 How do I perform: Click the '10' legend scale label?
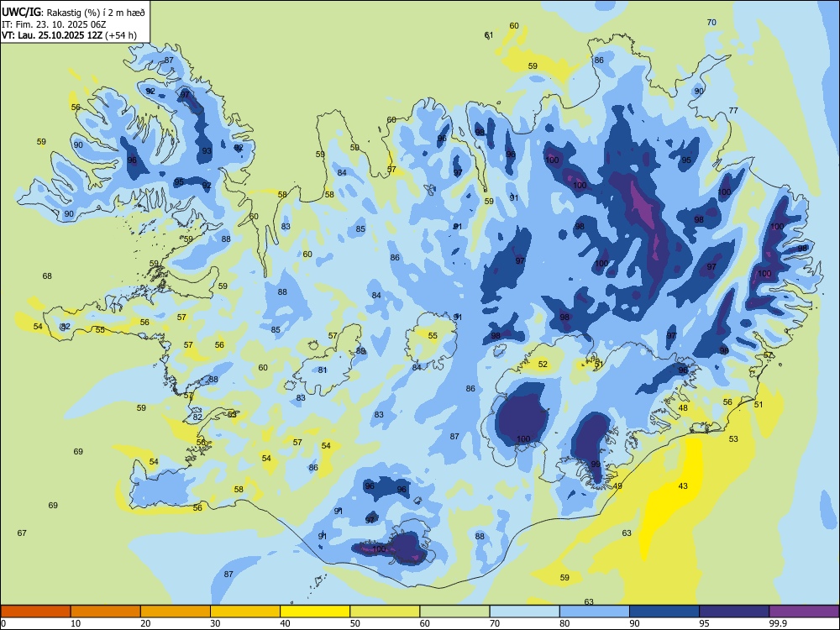pos(76,623)
